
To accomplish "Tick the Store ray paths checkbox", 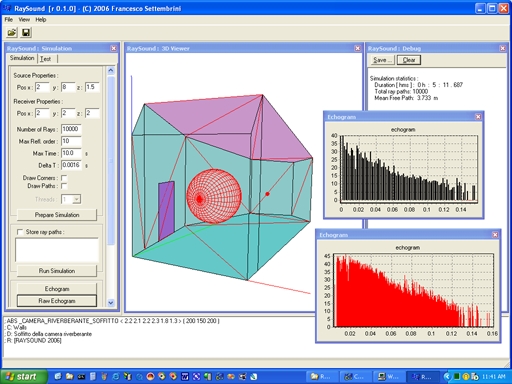I will tap(20, 232).
